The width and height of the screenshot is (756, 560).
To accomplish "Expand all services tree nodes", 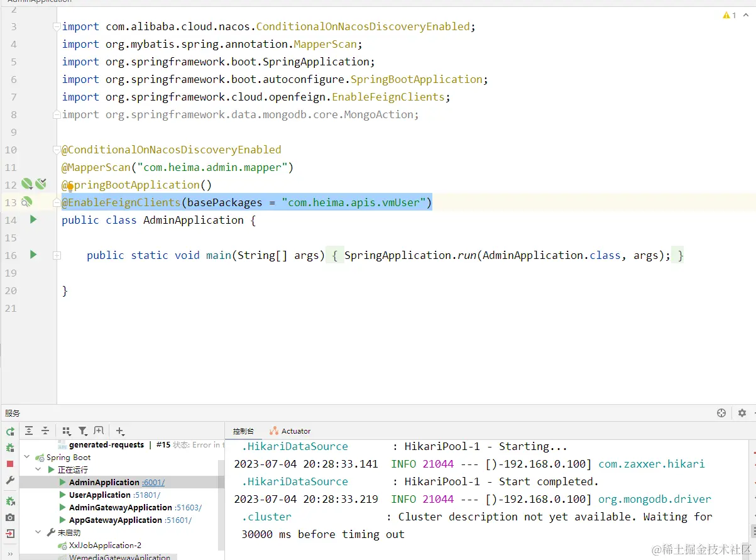I will 29,431.
